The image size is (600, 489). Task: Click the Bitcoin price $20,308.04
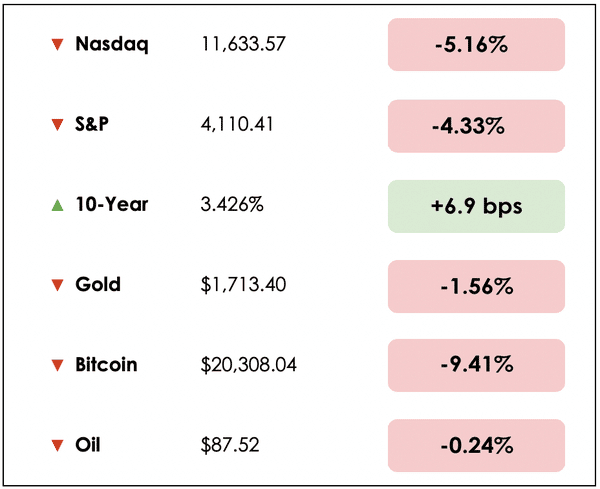coord(247,365)
